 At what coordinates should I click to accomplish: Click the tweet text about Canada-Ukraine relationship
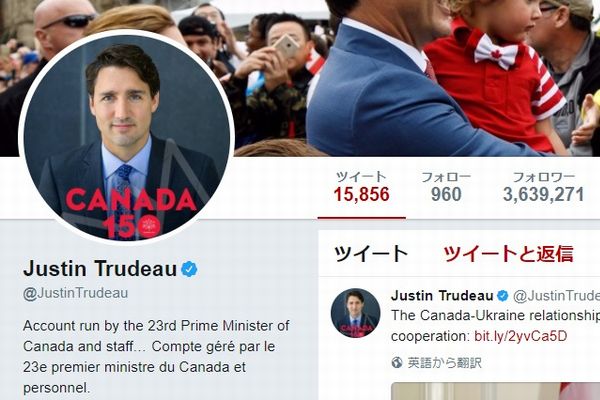click(x=496, y=326)
